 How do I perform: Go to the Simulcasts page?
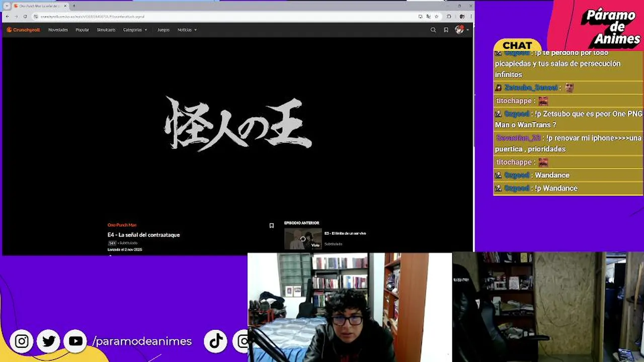coord(106,30)
